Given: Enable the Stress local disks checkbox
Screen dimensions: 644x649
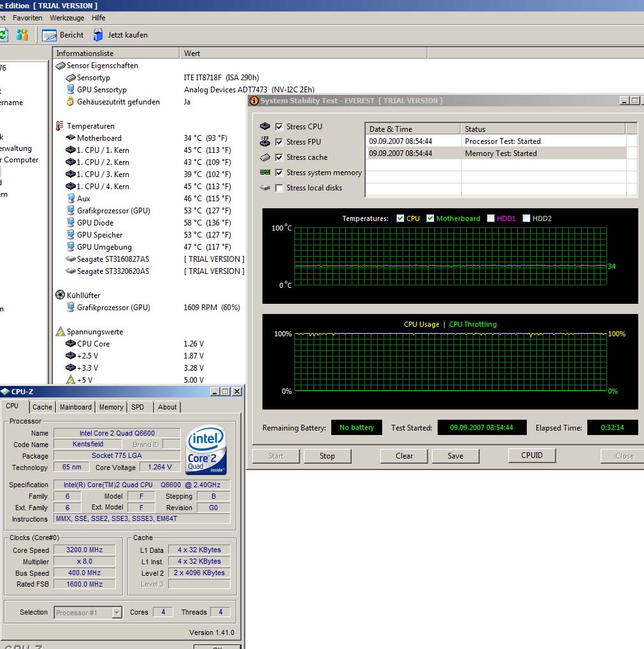Looking at the screenshot, I should 279,188.
